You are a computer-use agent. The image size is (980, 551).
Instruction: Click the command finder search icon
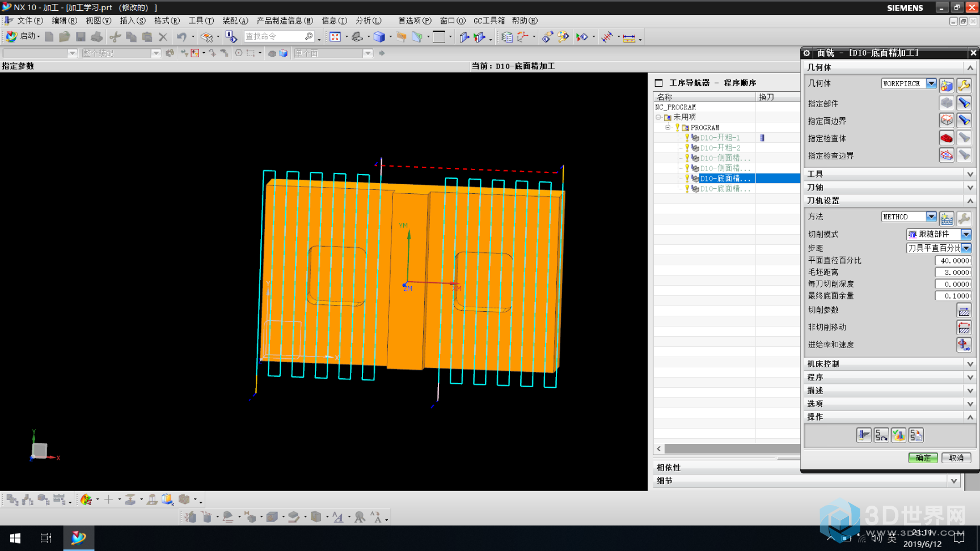tap(309, 36)
